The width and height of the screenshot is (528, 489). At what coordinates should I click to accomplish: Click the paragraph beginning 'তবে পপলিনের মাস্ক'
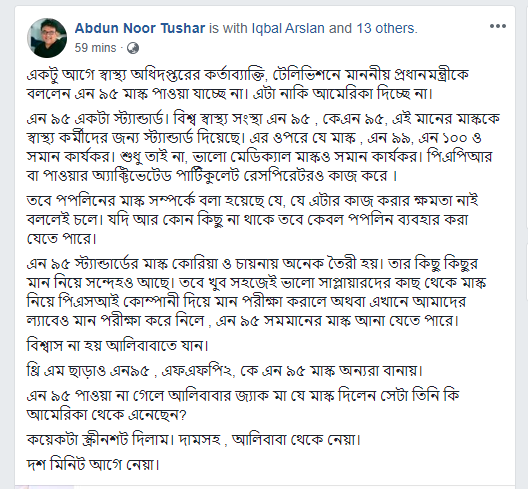click(252, 219)
